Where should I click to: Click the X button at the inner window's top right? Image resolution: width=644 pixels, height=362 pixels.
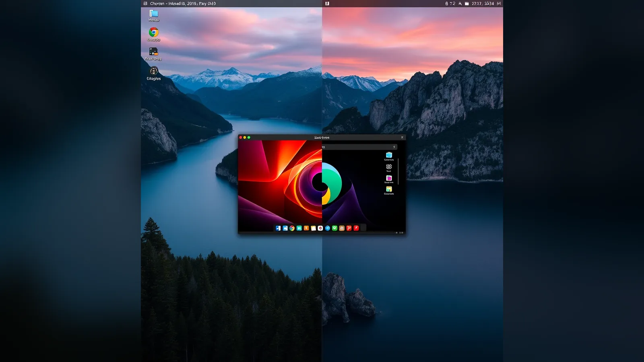pyautogui.click(x=402, y=138)
